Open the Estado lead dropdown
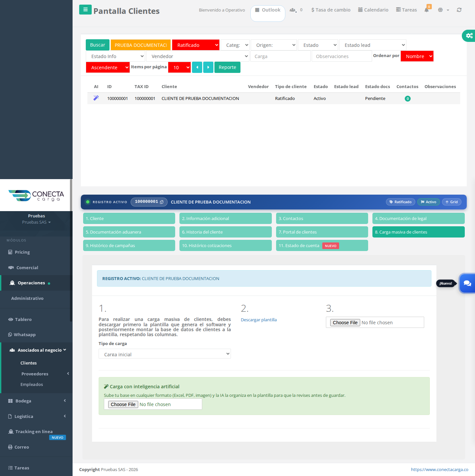The width and height of the screenshot is (475, 476). click(373, 45)
